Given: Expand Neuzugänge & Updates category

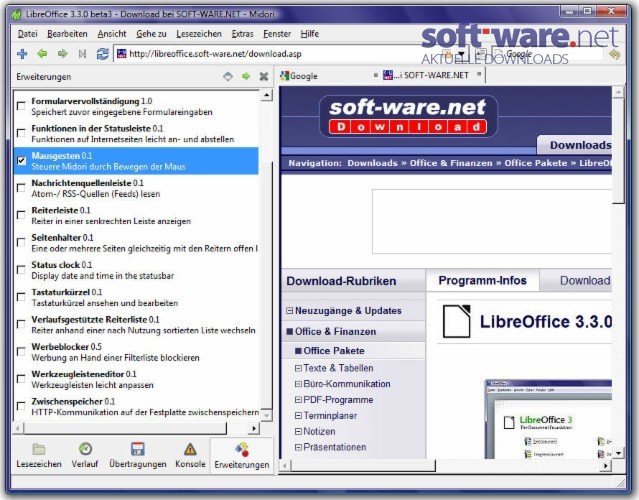Looking at the screenshot, I should coord(289,311).
